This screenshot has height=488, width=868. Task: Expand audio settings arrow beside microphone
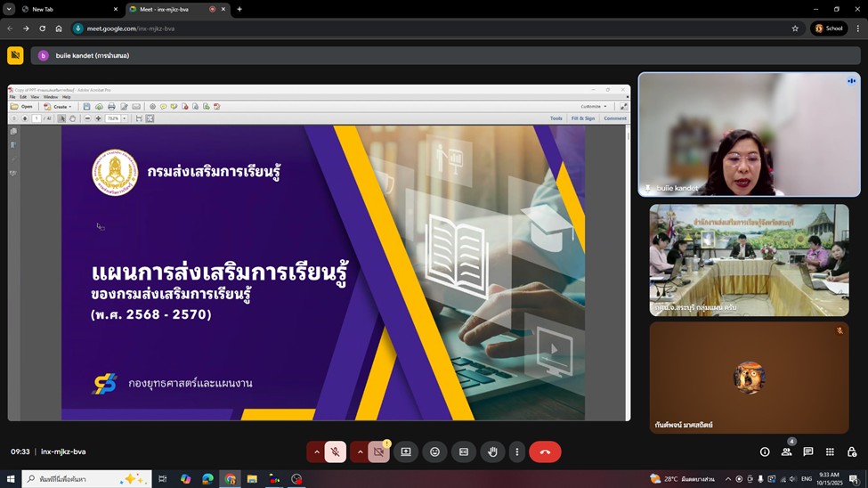point(316,451)
